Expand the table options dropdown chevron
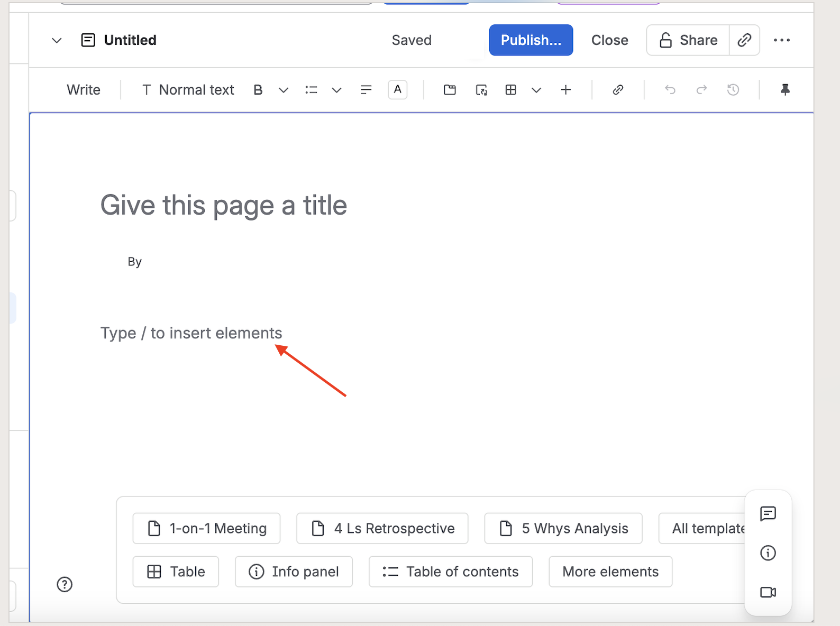The height and width of the screenshot is (626, 840). 536,90
